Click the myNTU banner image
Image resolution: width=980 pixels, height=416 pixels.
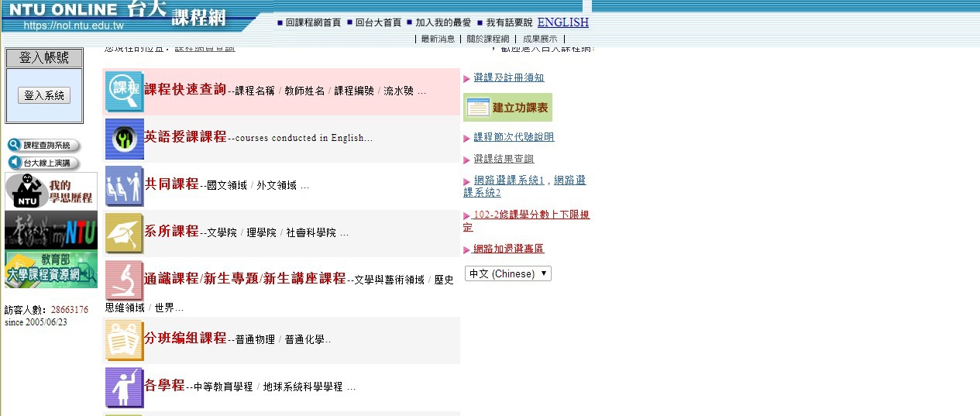(x=51, y=230)
